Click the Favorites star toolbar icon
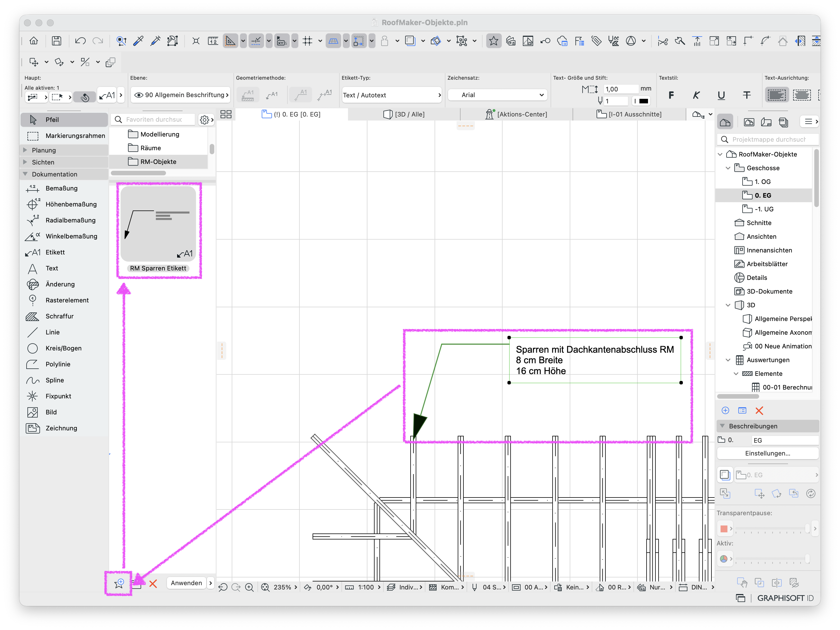 (493, 41)
